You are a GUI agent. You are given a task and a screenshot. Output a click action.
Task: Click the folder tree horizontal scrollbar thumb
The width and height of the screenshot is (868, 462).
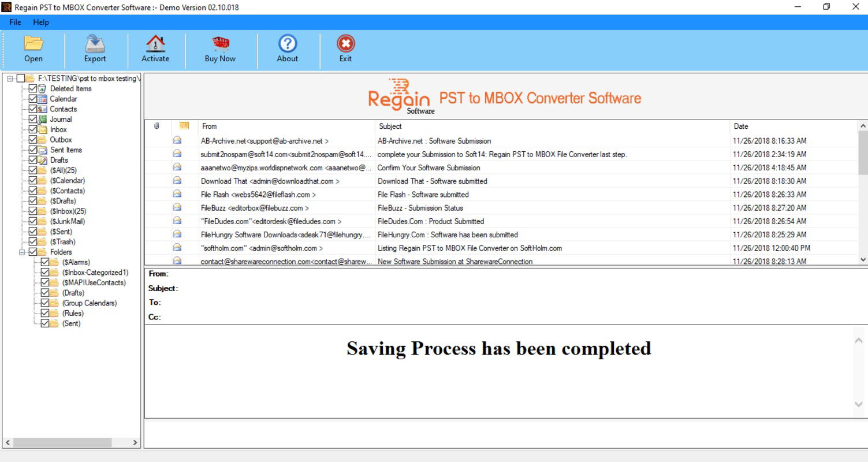coord(62,442)
